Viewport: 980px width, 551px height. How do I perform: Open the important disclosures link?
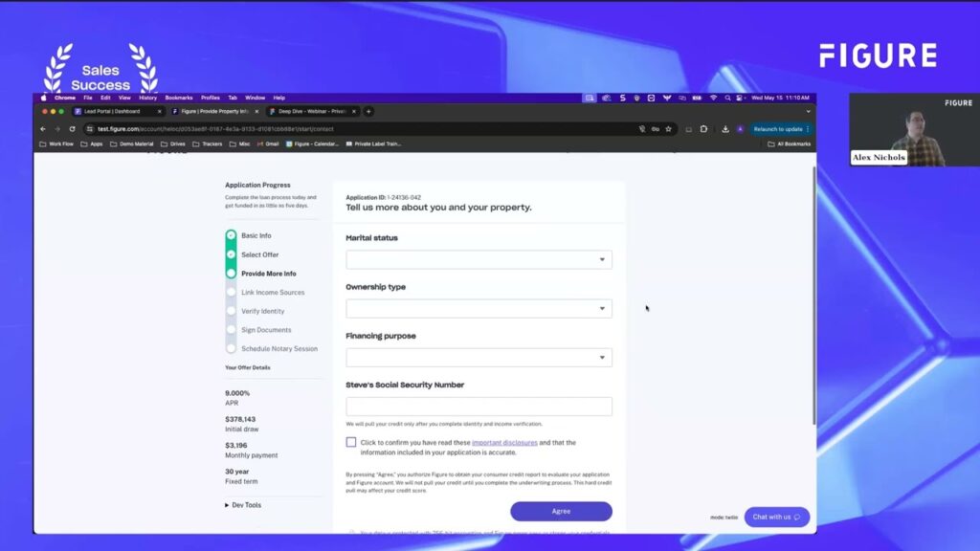click(504, 443)
